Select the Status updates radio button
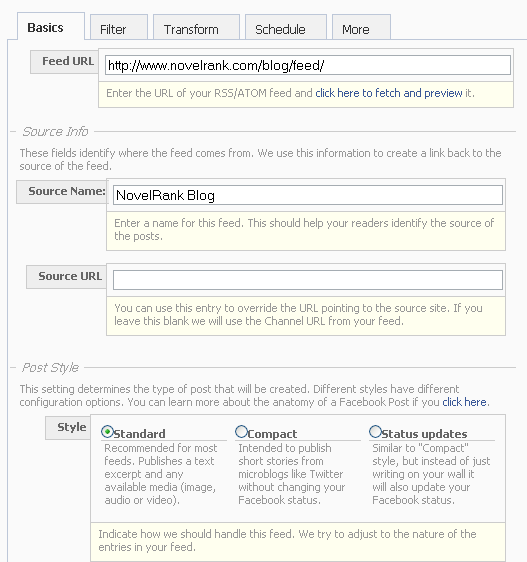The height and width of the screenshot is (562, 527). point(375,432)
